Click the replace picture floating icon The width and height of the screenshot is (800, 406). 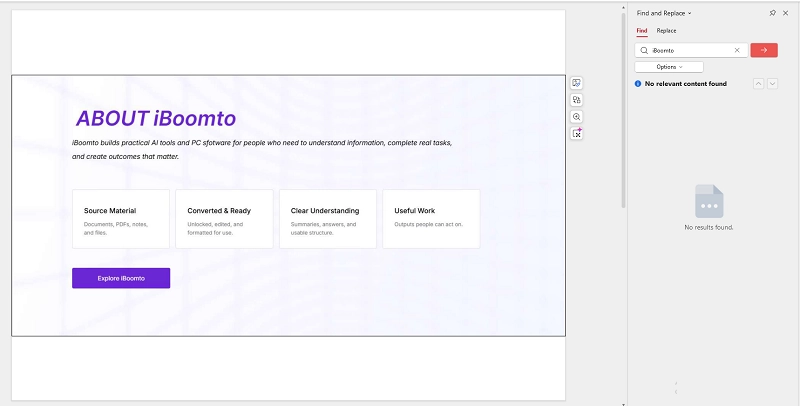[577, 100]
